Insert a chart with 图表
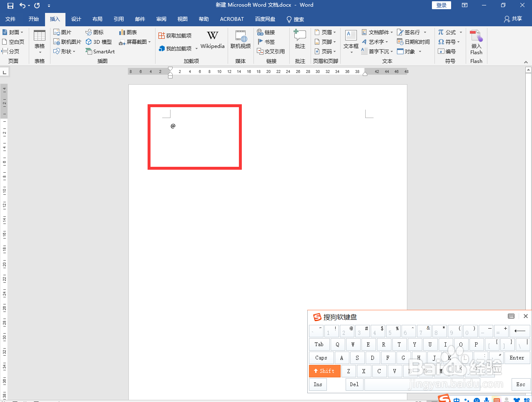 pos(128,32)
